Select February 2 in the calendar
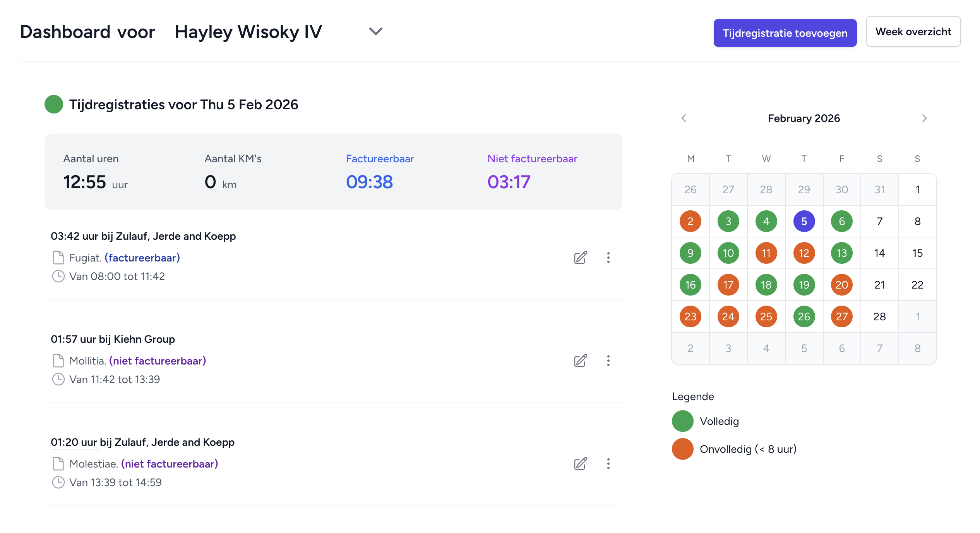Viewport: 980px width, 533px height. 690,221
